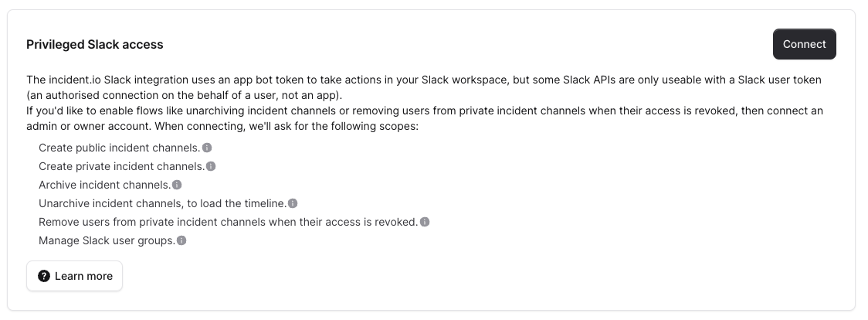This screenshot has width=868, height=320.
Task: Click the paragraph starting The incident.io Slack integration
Action: (x=309, y=80)
